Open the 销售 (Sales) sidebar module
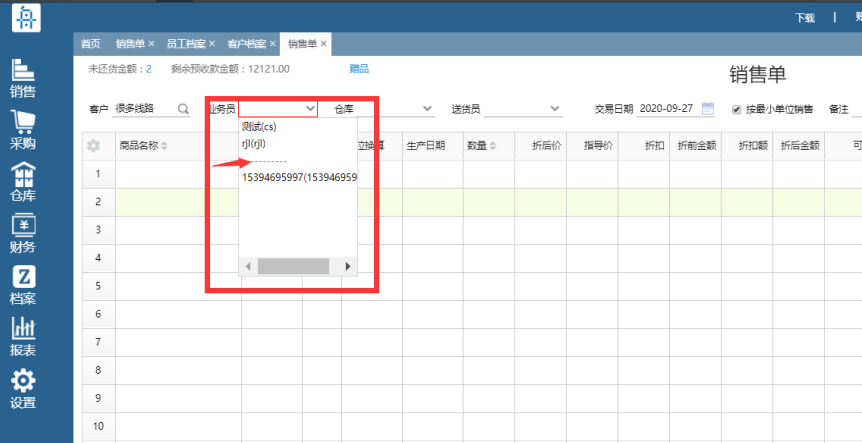The image size is (862, 443). coord(22,78)
